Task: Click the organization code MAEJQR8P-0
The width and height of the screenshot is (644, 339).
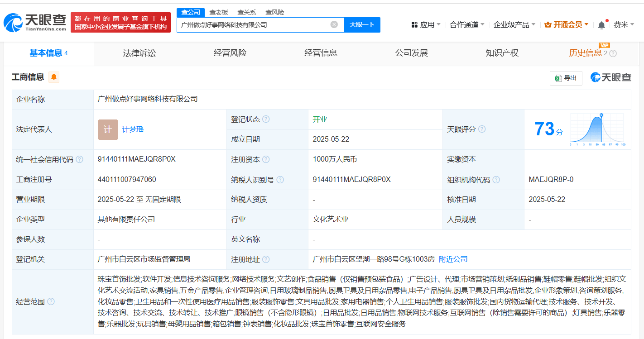Action: tap(551, 180)
